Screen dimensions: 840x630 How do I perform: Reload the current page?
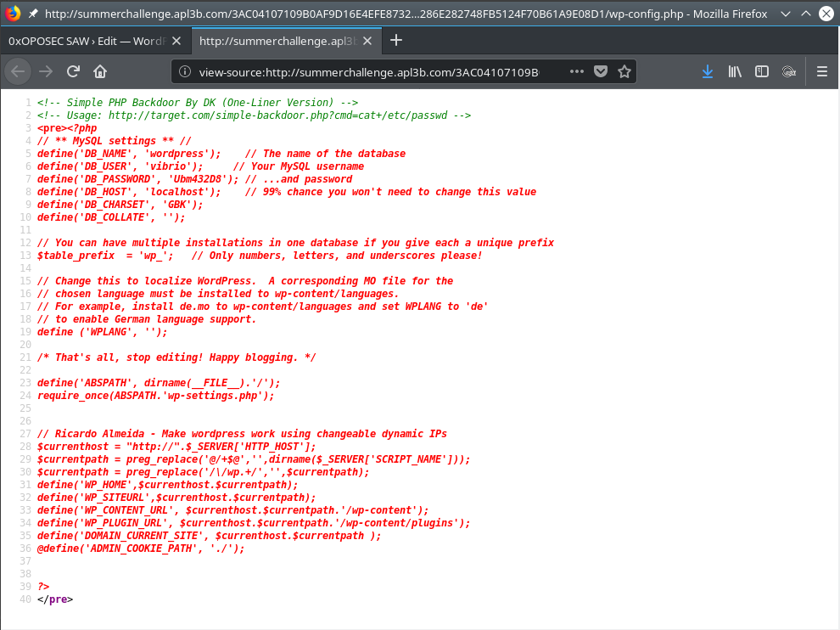point(74,71)
